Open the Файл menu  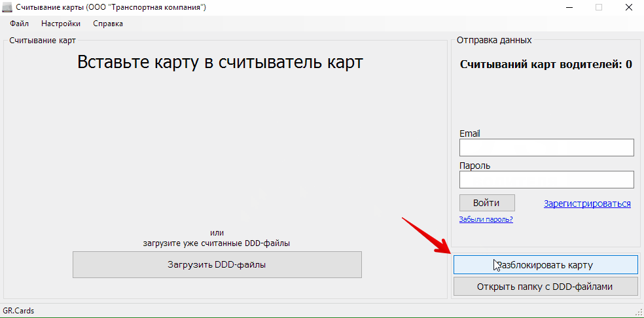[19, 24]
